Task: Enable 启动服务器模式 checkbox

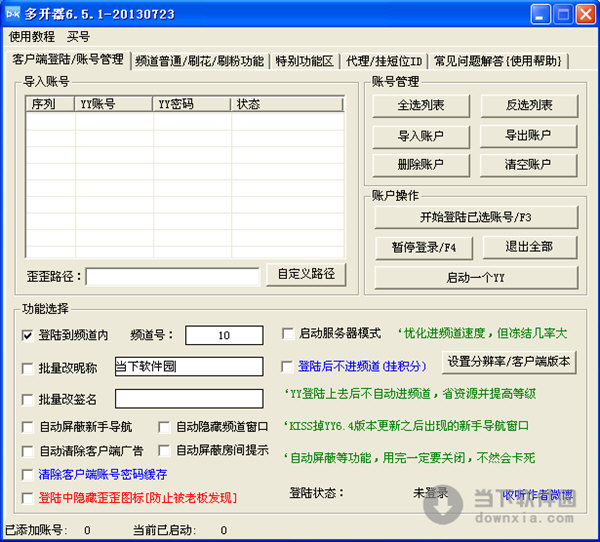Action: coord(288,333)
